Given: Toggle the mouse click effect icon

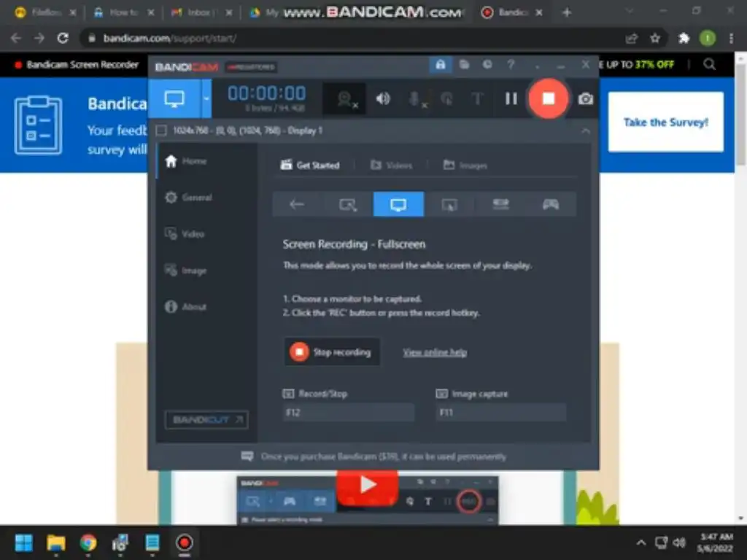Looking at the screenshot, I should 447,99.
